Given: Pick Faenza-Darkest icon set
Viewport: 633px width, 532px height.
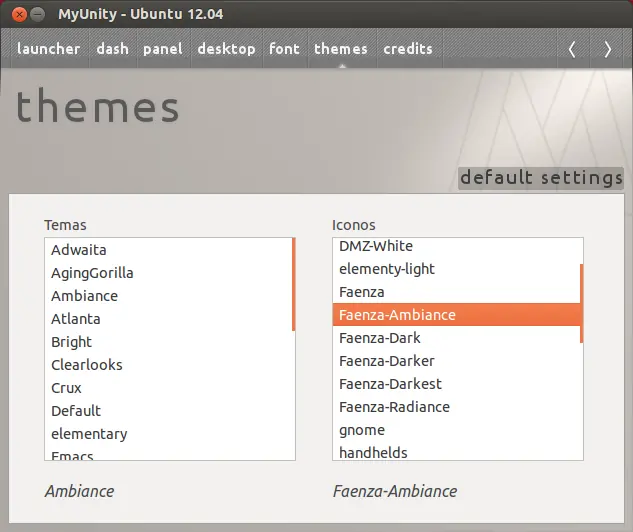Looking at the screenshot, I should pyautogui.click(x=456, y=384).
